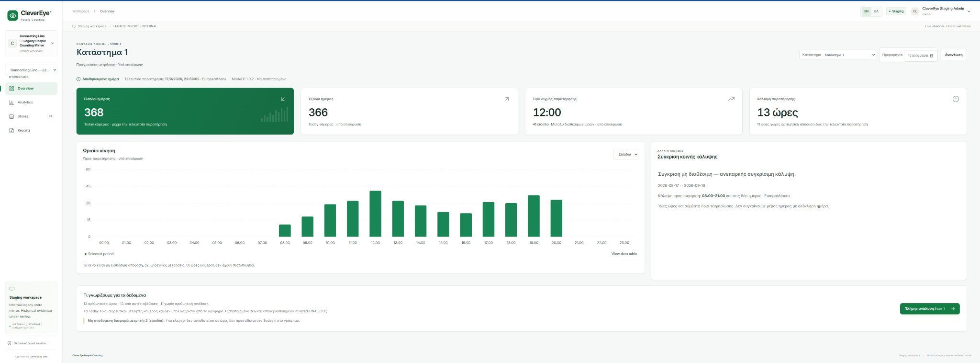Screen dimensions: 980x363
Task: Go to Reports in sidebar
Action: (x=31, y=130)
